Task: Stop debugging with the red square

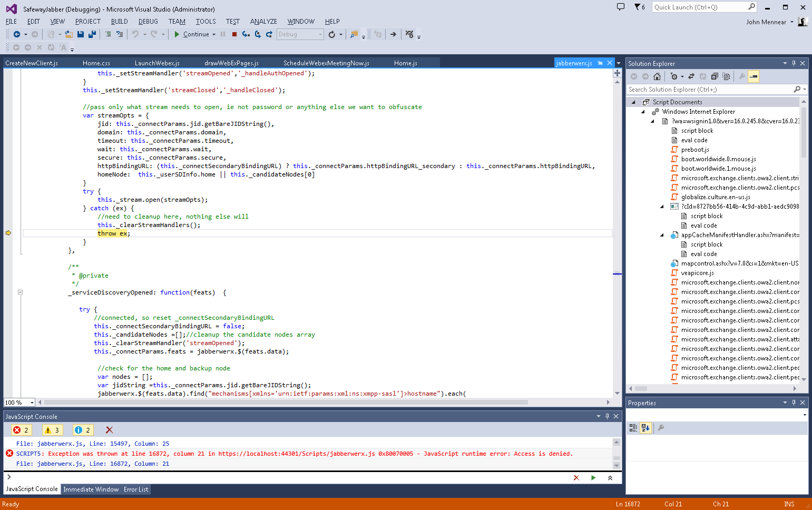Action: click(x=234, y=34)
